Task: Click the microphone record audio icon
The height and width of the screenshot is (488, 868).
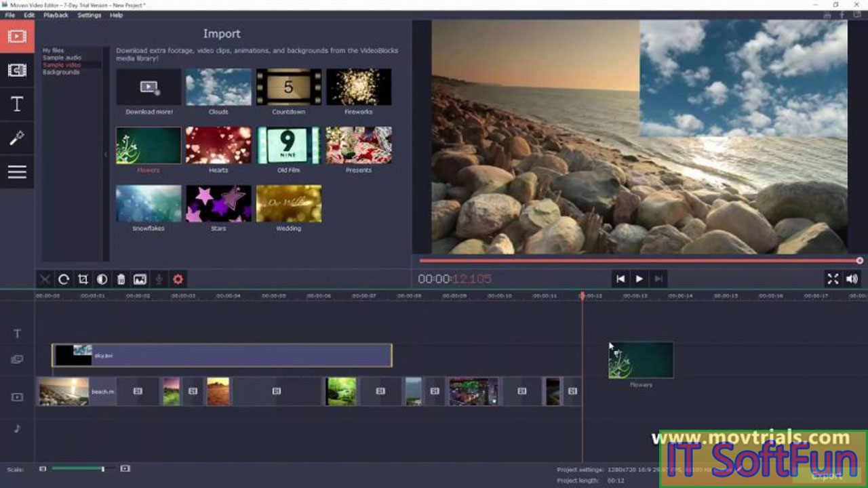Action: click(x=159, y=279)
